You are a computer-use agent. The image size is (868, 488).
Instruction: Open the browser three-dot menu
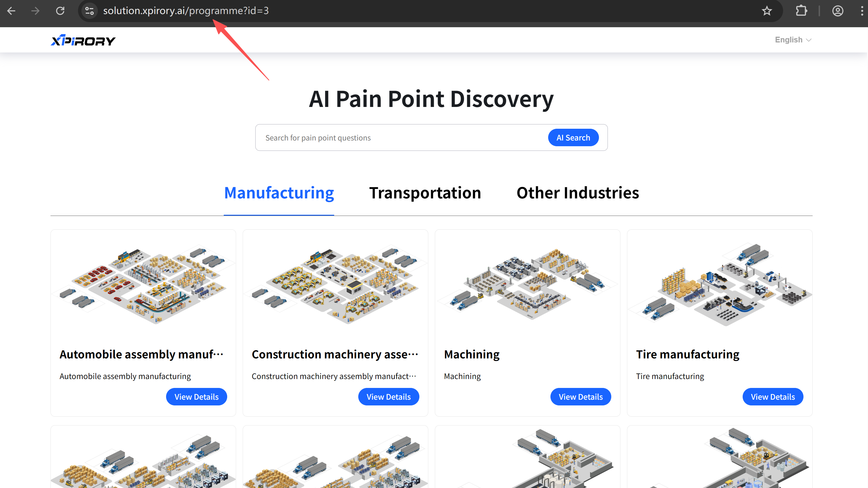click(862, 11)
